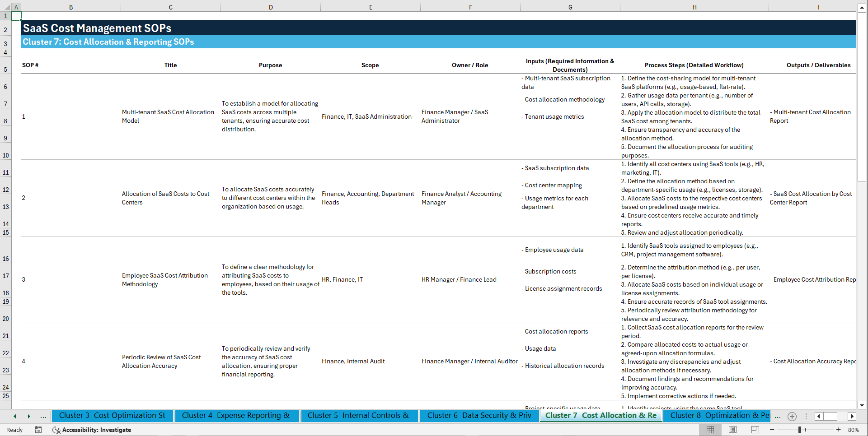868x436 pixels.
Task: Click the vertical scrollbar down arrow
Action: [862, 405]
